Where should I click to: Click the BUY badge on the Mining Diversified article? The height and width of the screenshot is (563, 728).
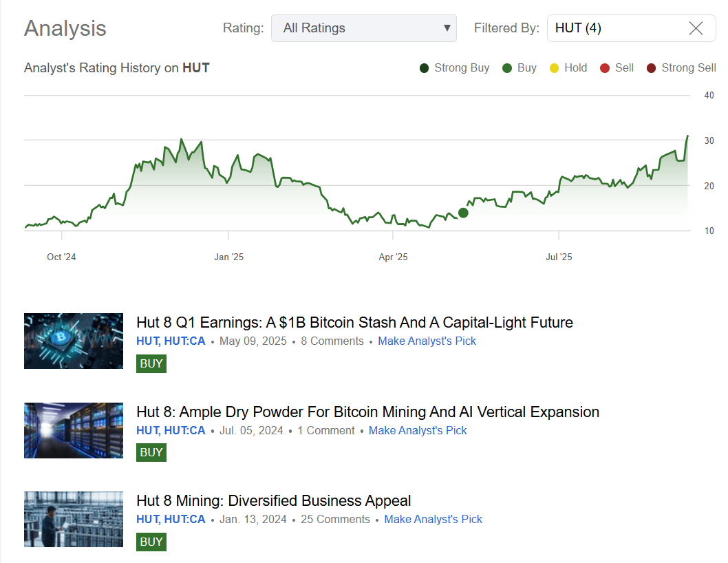coord(151,542)
